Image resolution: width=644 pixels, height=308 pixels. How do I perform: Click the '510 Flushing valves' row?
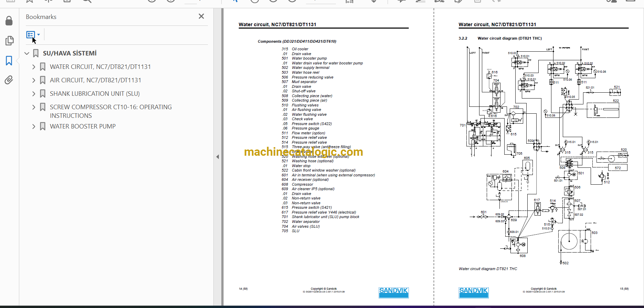click(x=300, y=105)
